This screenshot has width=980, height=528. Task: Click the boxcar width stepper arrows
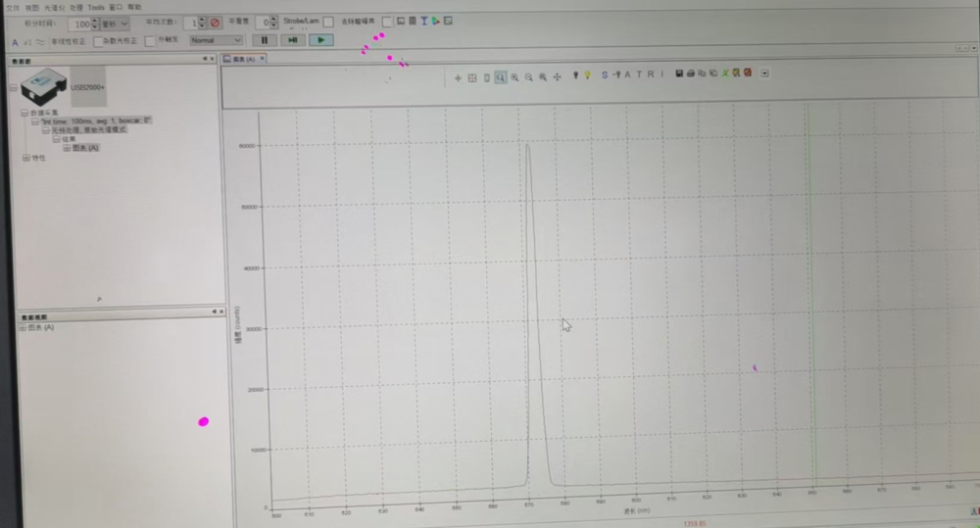pos(273,23)
